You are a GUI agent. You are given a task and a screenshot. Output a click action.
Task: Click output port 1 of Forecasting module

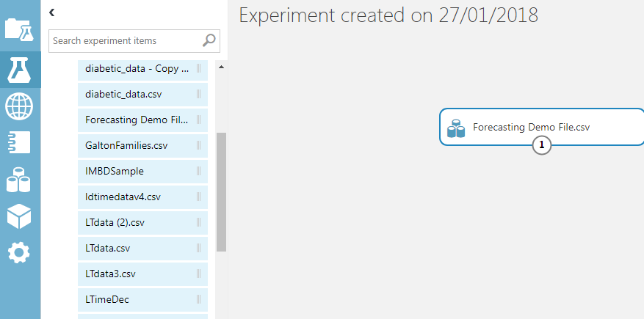pos(542,145)
